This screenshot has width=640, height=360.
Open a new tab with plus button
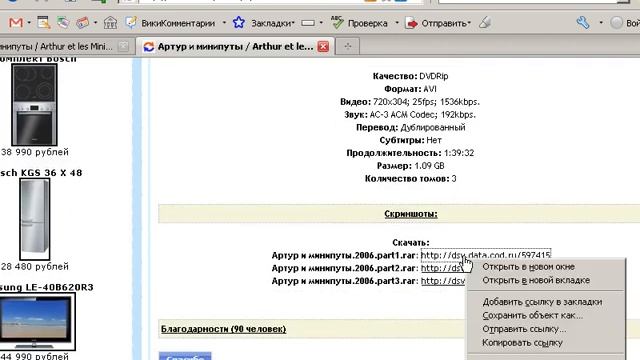(348, 46)
